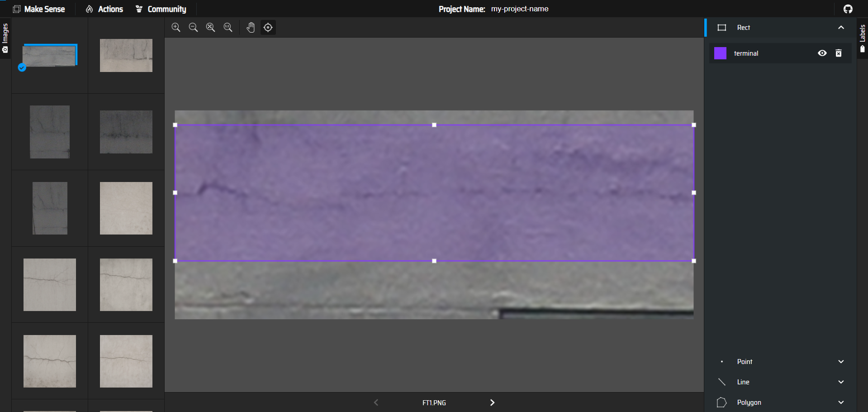868x412 pixels.
Task: Click the bottom-right handle of the purple rectangle
Action: (x=694, y=261)
